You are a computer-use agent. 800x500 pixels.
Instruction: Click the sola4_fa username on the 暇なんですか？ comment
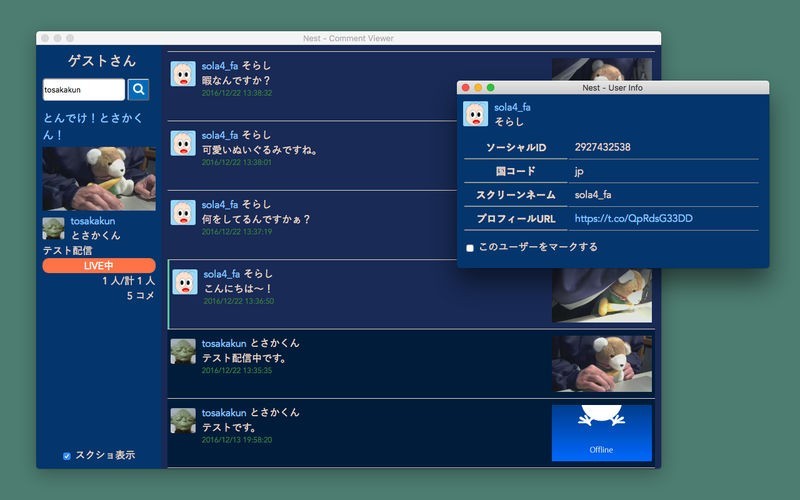click(219, 66)
